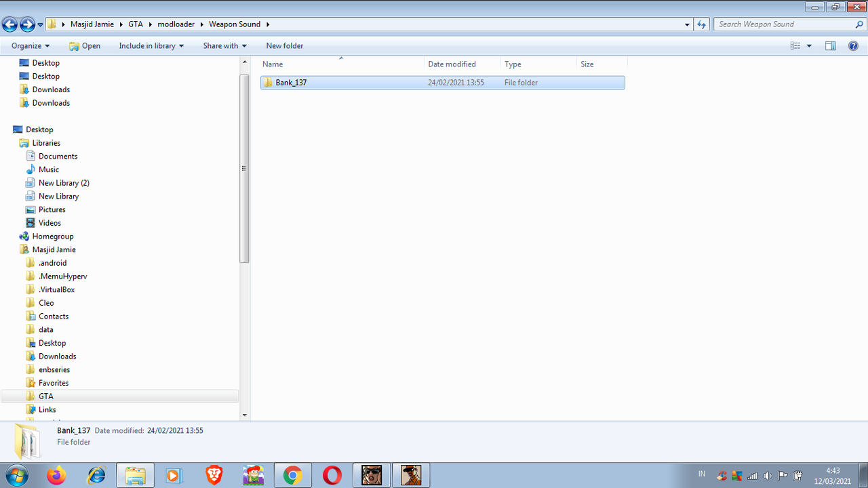Launch Brave browser from taskbar

214,475
